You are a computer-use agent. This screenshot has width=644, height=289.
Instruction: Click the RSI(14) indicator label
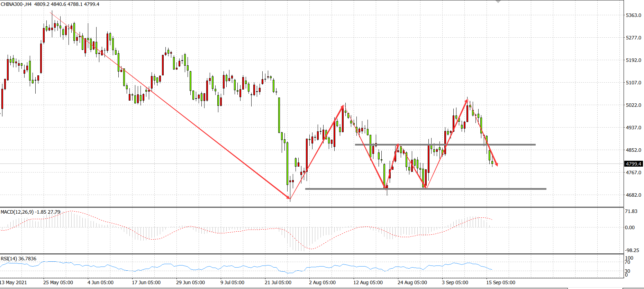point(19,259)
